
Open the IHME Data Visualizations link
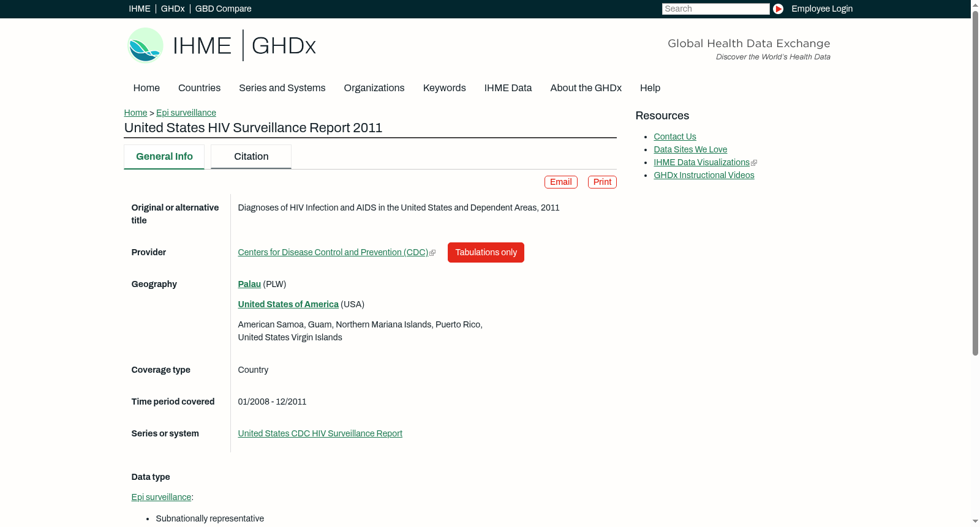(x=701, y=162)
